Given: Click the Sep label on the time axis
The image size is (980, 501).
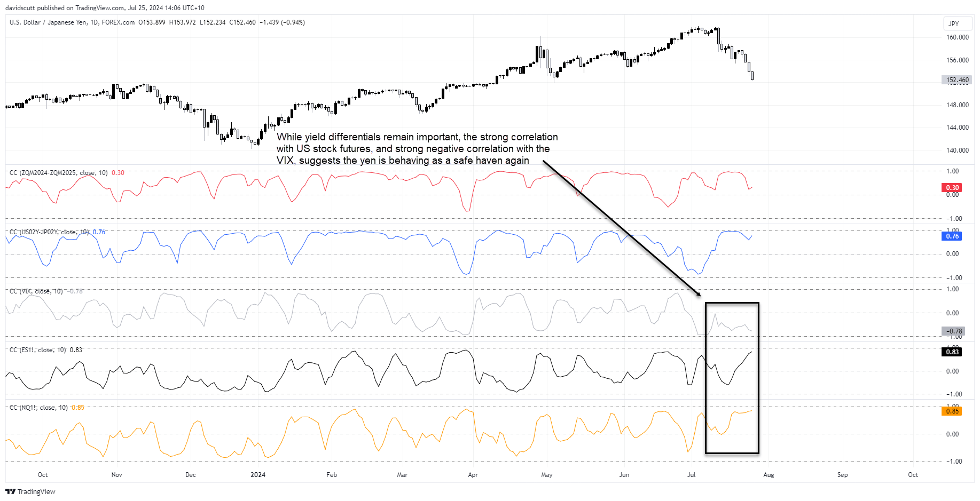Looking at the screenshot, I should pos(842,475).
